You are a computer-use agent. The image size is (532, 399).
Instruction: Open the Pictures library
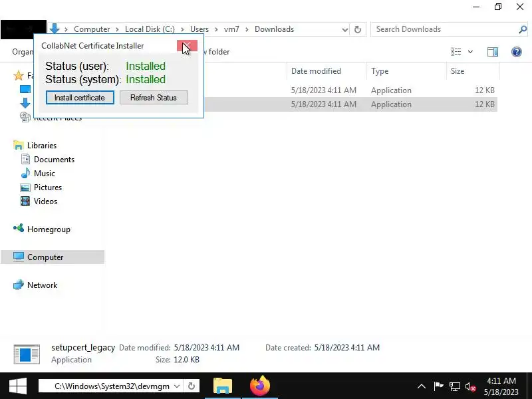click(x=47, y=188)
